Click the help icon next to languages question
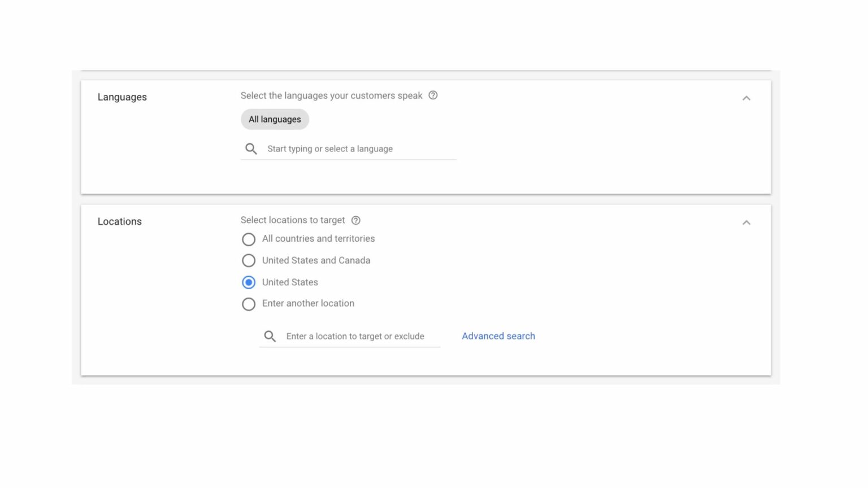868x488 pixels. pos(433,95)
